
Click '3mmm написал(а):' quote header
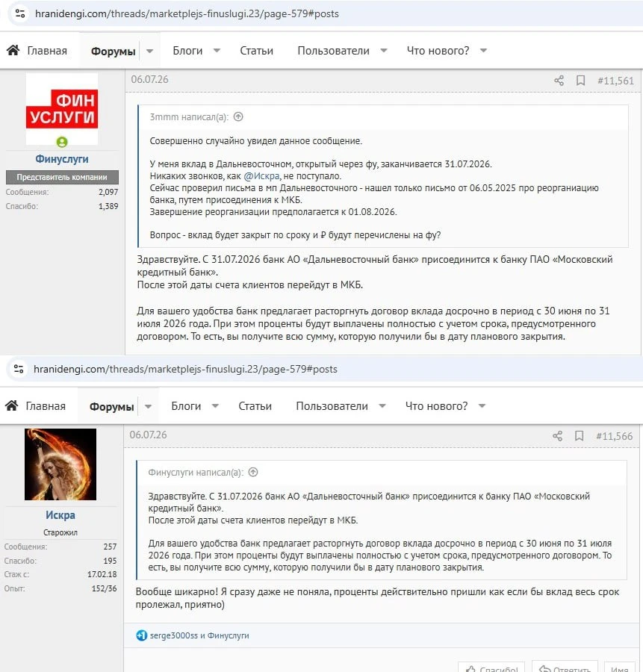pyautogui.click(x=189, y=116)
